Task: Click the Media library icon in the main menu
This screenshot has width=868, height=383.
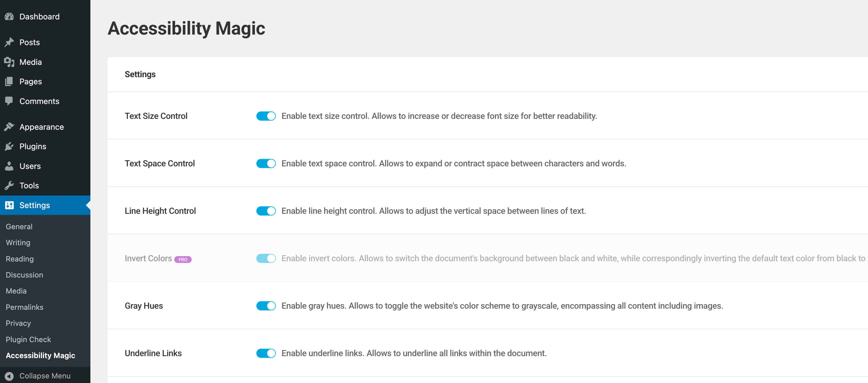Action: coord(9,62)
